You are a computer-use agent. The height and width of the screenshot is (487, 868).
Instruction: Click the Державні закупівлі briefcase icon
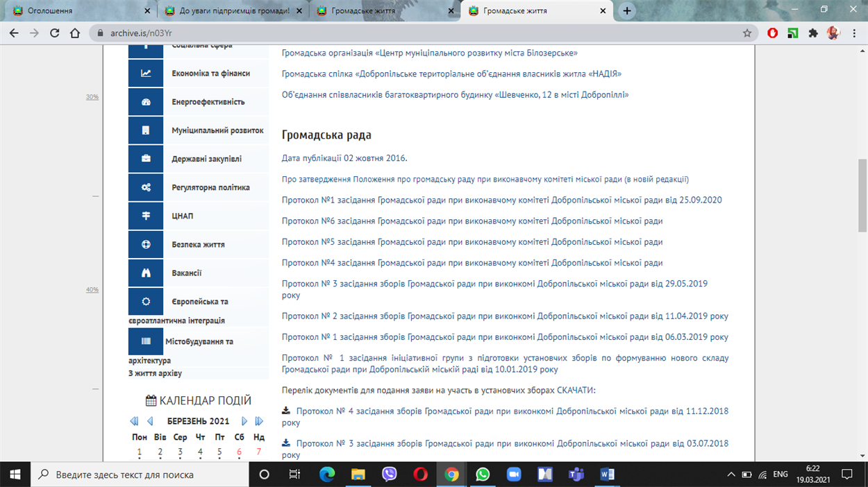tap(146, 159)
